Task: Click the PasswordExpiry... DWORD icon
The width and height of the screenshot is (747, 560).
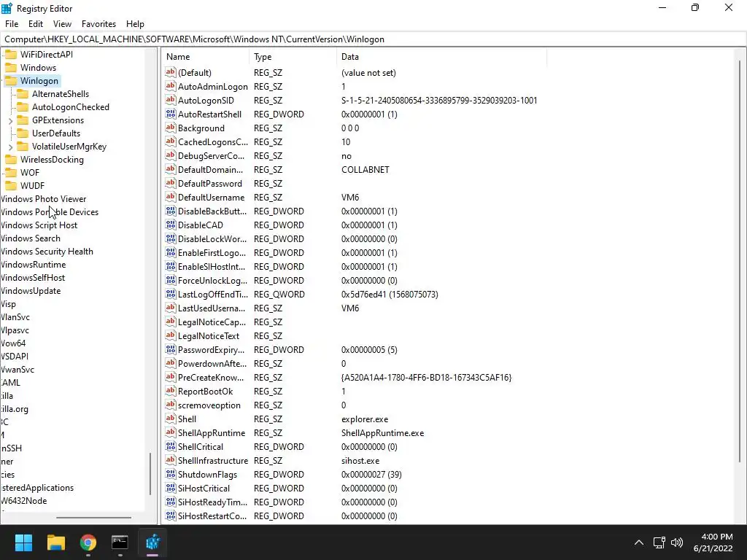Action: [x=171, y=349]
